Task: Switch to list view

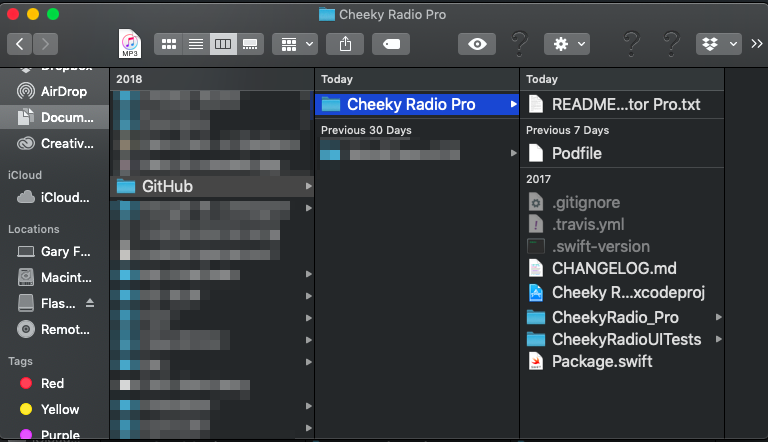Action: point(196,44)
